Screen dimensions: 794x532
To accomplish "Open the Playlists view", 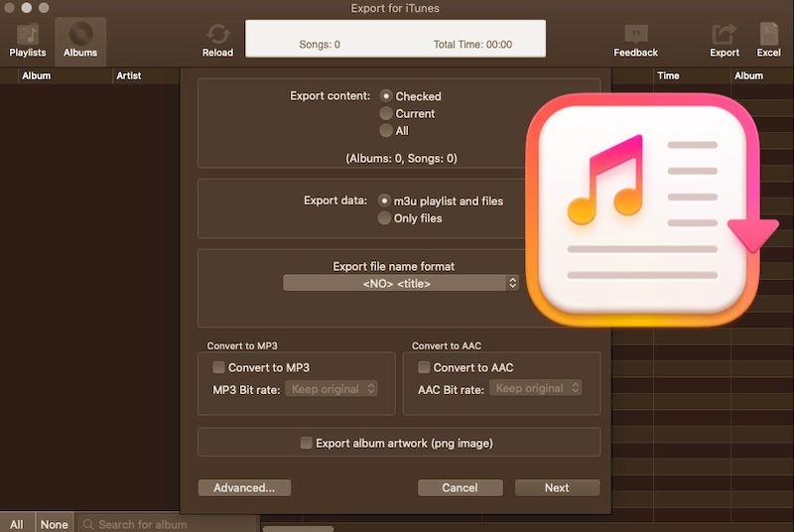I will 28,41.
